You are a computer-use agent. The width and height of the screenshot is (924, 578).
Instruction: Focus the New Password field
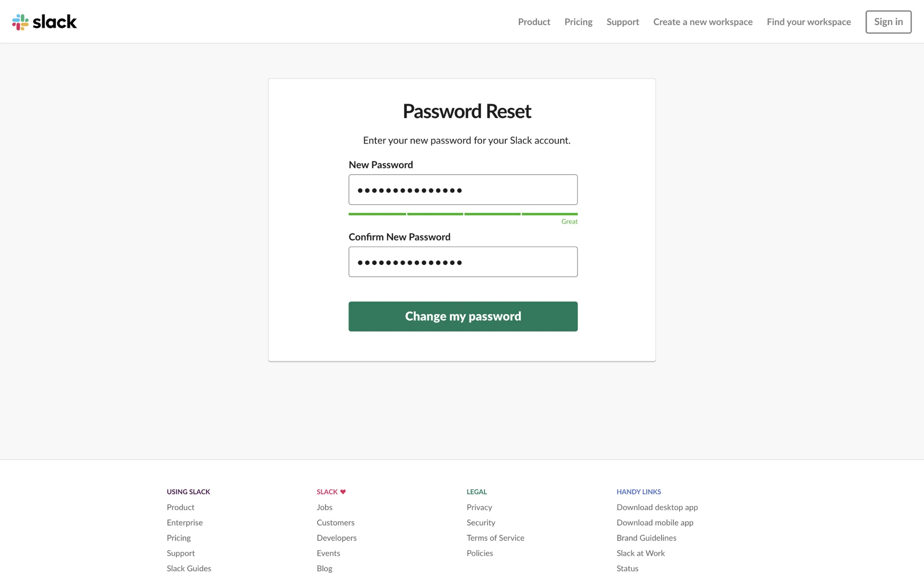(x=462, y=190)
